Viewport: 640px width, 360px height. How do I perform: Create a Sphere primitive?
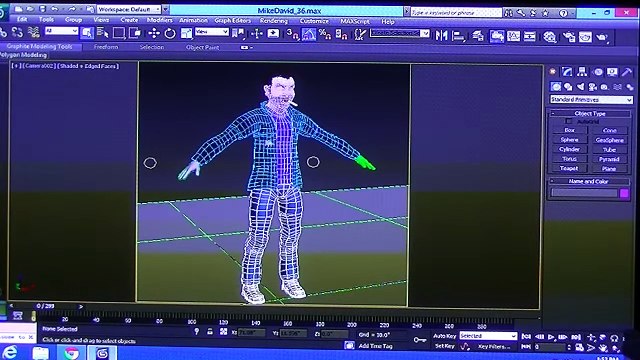[570, 140]
